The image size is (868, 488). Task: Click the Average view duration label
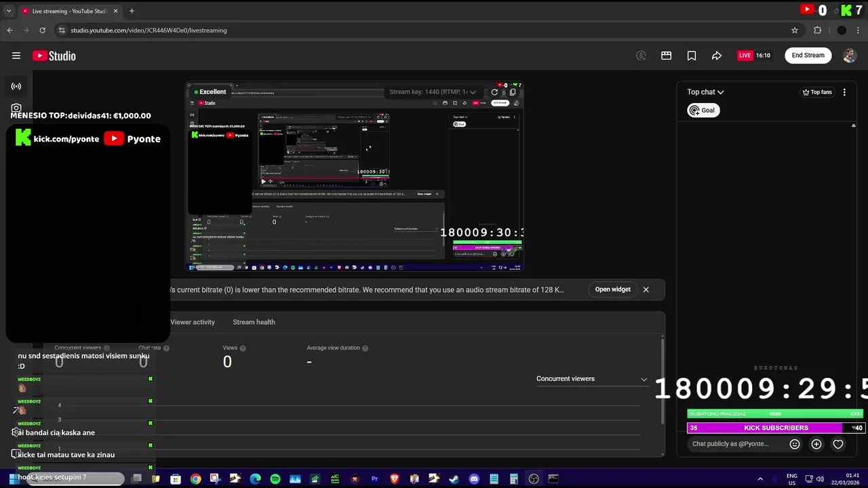point(333,348)
